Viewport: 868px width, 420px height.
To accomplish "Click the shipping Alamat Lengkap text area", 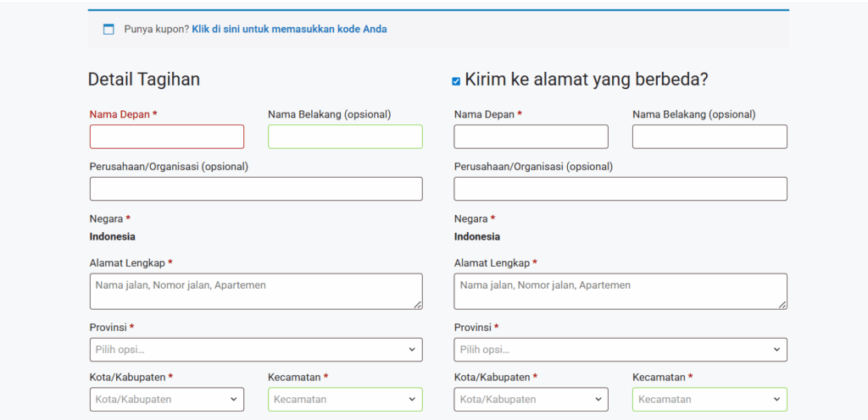I will click(x=620, y=291).
